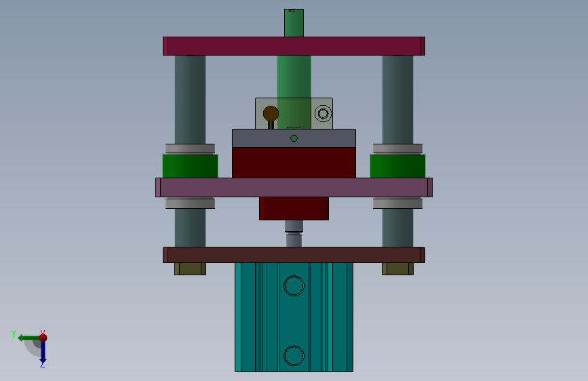Click small green hex on gray block
Image resolution: width=588 pixels, height=381 pixels.
pyautogui.click(x=294, y=138)
